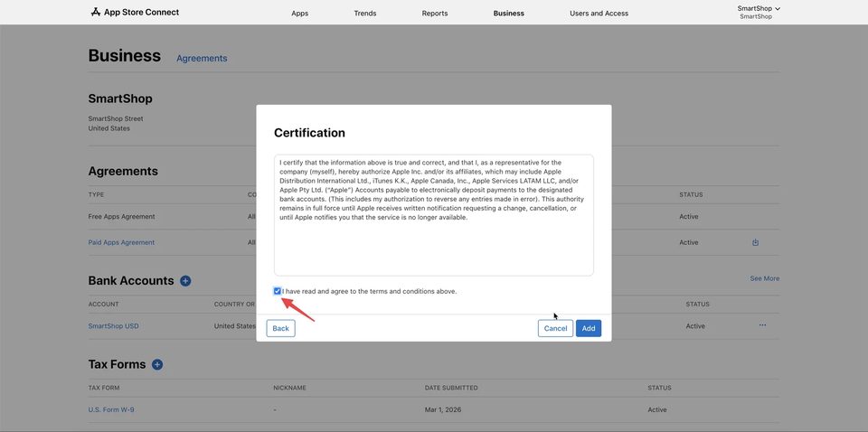Click the Business page heading

click(125, 55)
